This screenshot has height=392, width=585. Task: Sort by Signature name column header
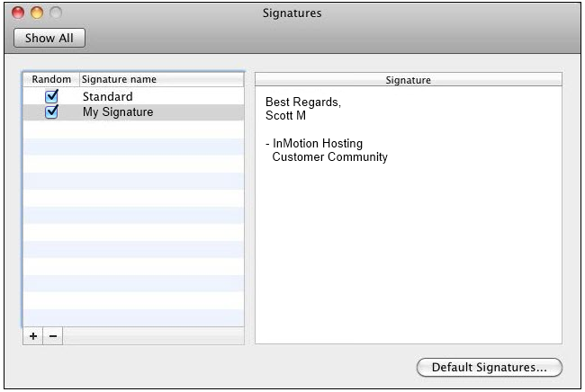pyautogui.click(x=119, y=79)
